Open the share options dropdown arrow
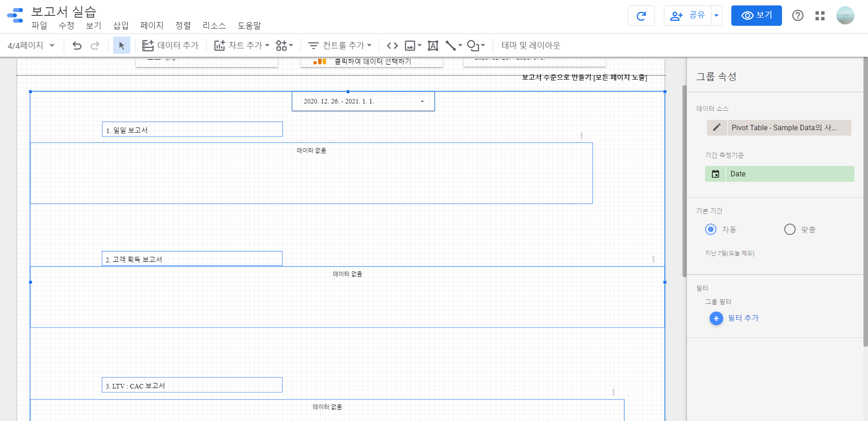Screen dimensions: 868x421 [716, 16]
